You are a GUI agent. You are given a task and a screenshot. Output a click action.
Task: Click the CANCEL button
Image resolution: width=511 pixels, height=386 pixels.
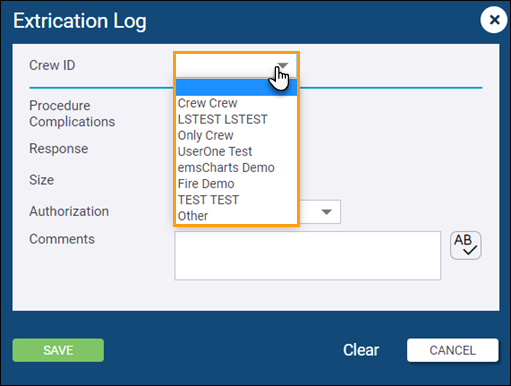coord(453,350)
